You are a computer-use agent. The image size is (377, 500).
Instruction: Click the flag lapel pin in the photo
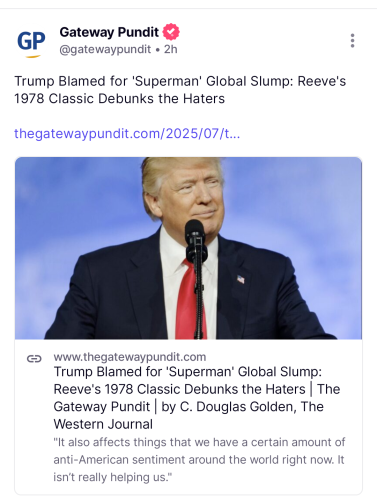click(241, 279)
